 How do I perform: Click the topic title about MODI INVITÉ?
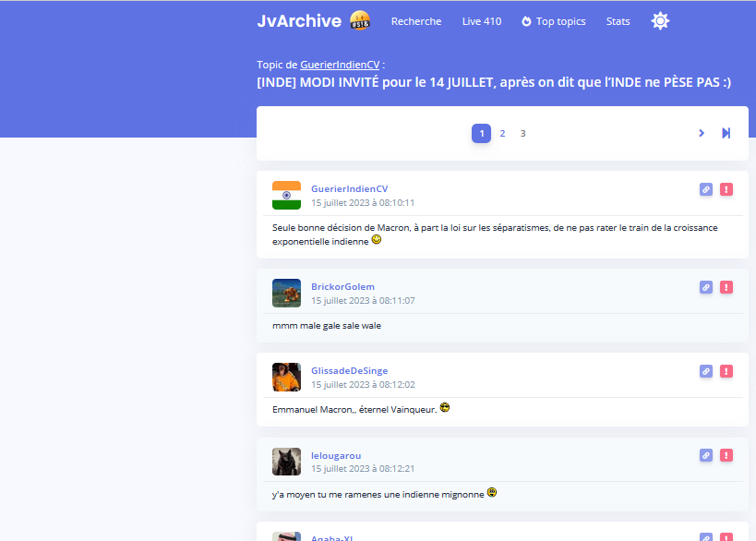(494, 82)
